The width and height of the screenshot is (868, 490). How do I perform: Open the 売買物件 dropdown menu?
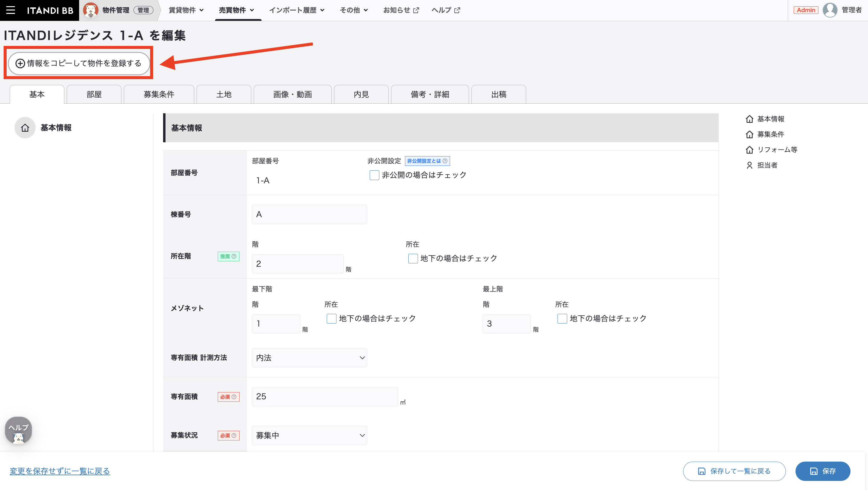click(x=236, y=10)
